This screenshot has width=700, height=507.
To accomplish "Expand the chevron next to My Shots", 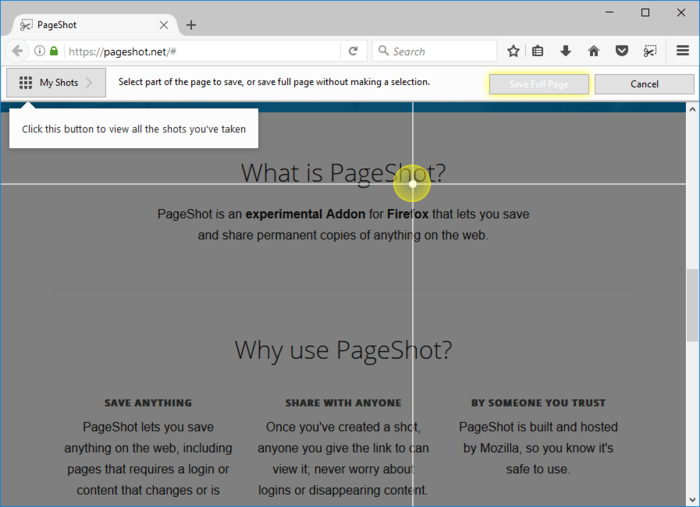I will click(89, 83).
